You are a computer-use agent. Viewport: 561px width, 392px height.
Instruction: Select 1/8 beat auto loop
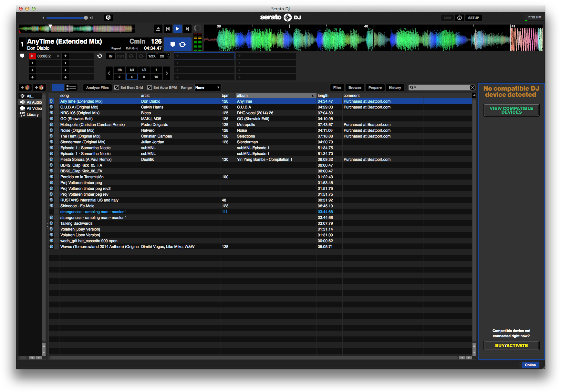coord(119,70)
